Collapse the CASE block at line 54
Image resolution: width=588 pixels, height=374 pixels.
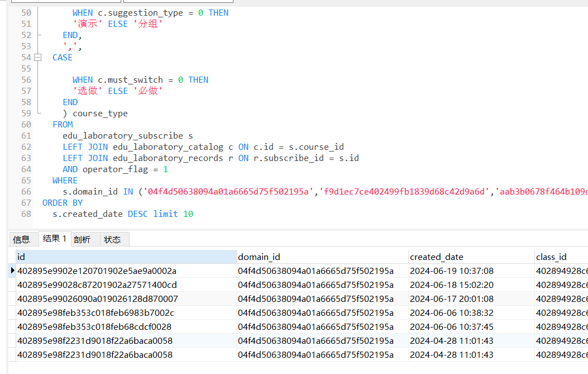(x=37, y=58)
